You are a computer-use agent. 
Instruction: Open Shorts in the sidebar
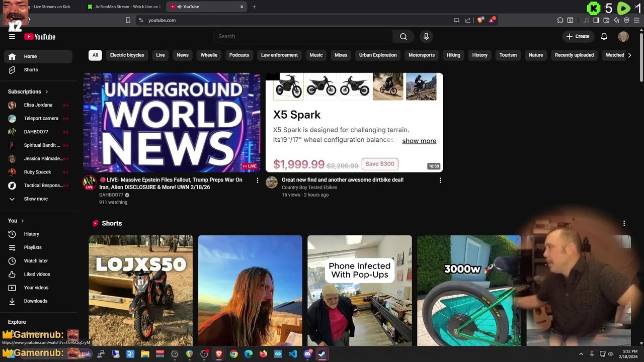pos(38,70)
